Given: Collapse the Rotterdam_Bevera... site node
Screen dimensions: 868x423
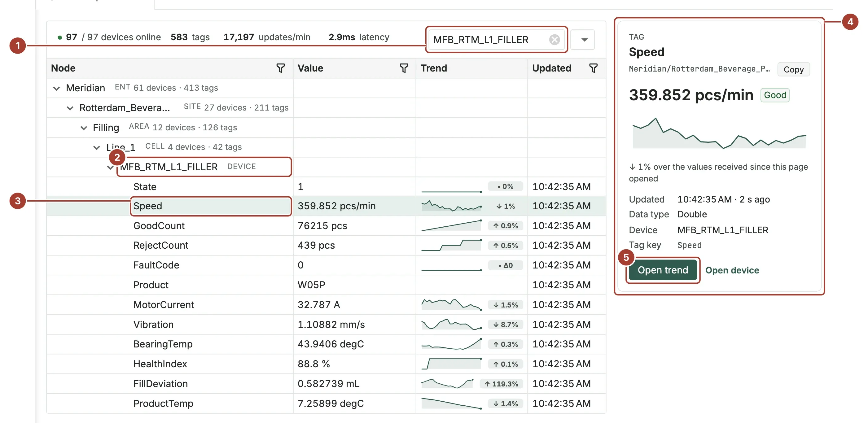Looking at the screenshot, I should coord(70,108).
